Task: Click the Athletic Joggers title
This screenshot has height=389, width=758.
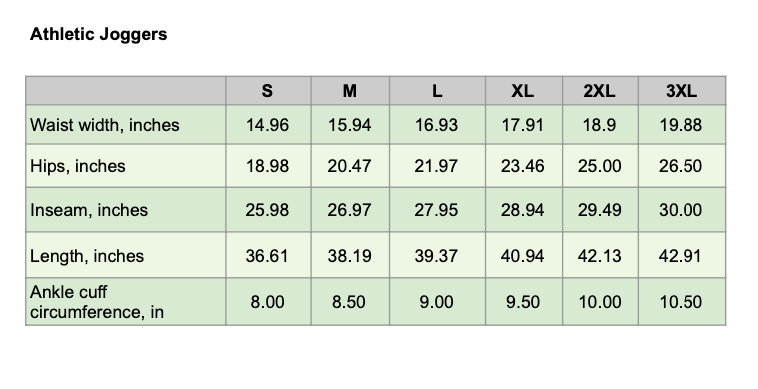Action: pos(99,34)
